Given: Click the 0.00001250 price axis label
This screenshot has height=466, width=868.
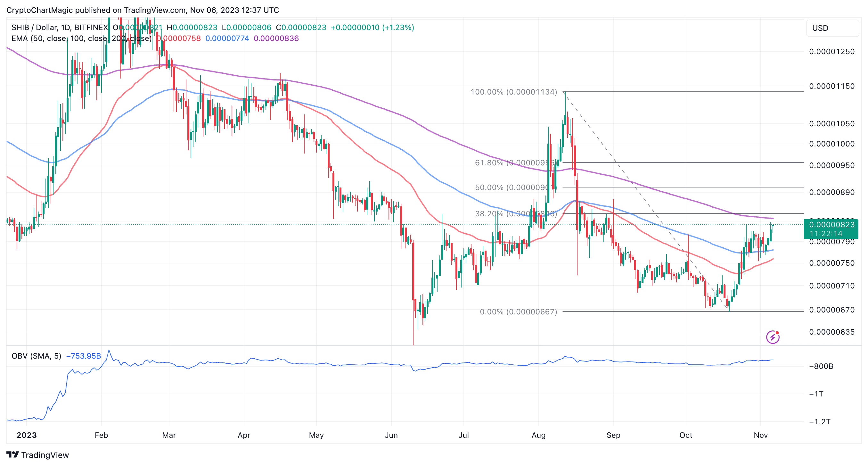Looking at the screenshot, I should coord(831,52).
